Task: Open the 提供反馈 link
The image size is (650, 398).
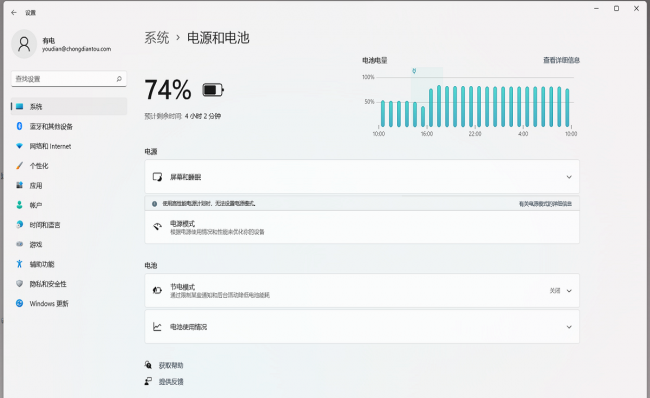Action: pos(171,381)
